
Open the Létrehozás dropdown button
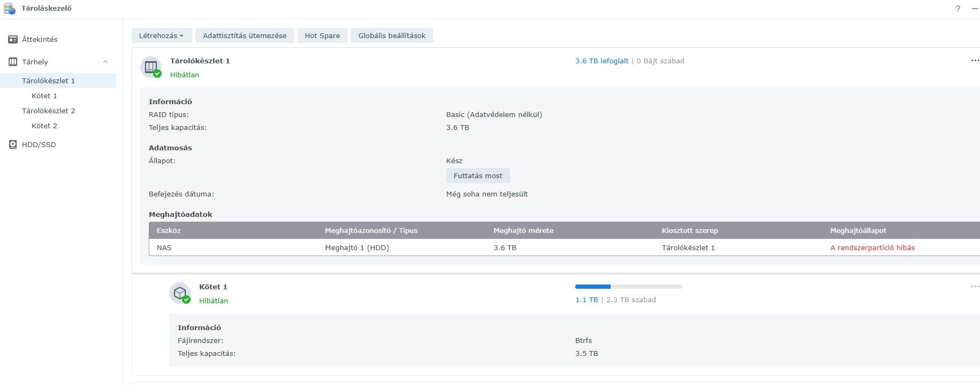pyautogui.click(x=161, y=36)
